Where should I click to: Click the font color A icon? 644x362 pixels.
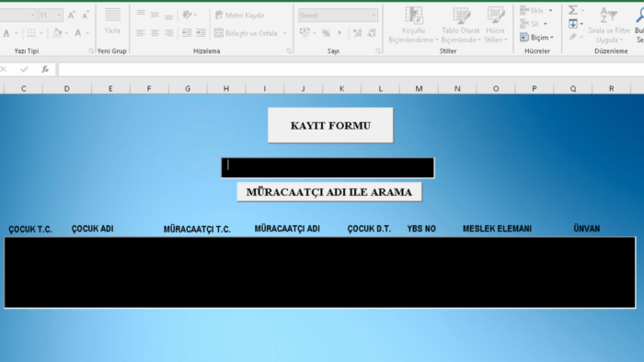point(78,33)
